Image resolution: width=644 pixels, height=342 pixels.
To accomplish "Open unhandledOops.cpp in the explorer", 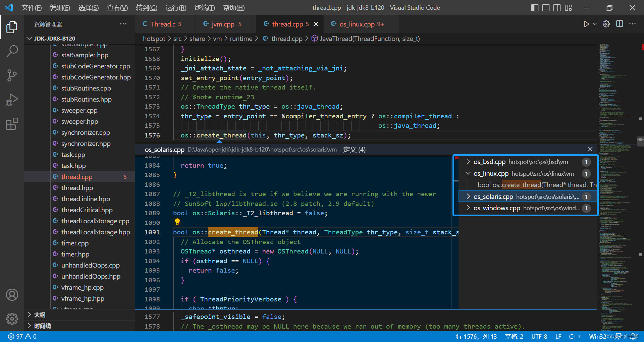I will (x=90, y=265).
